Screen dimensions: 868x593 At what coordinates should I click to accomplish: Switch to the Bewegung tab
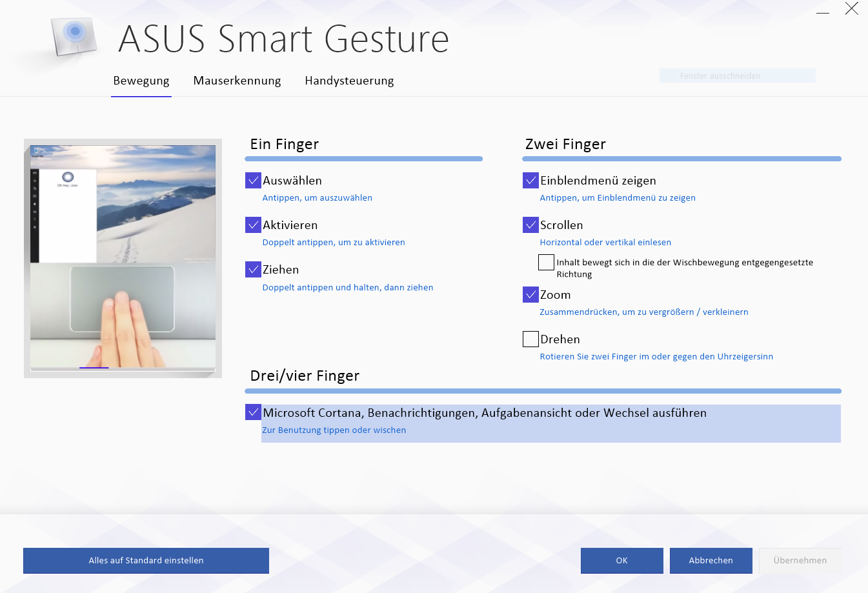141,81
